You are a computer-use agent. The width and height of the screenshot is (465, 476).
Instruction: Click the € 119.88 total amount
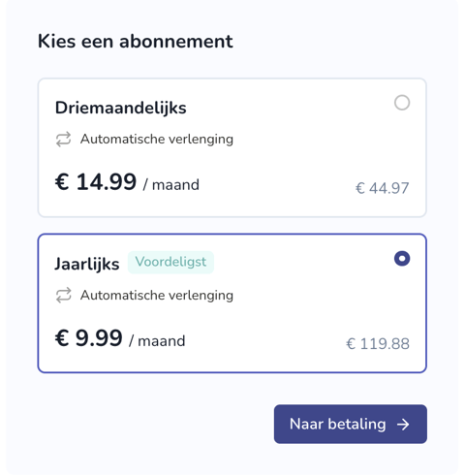click(x=378, y=344)
